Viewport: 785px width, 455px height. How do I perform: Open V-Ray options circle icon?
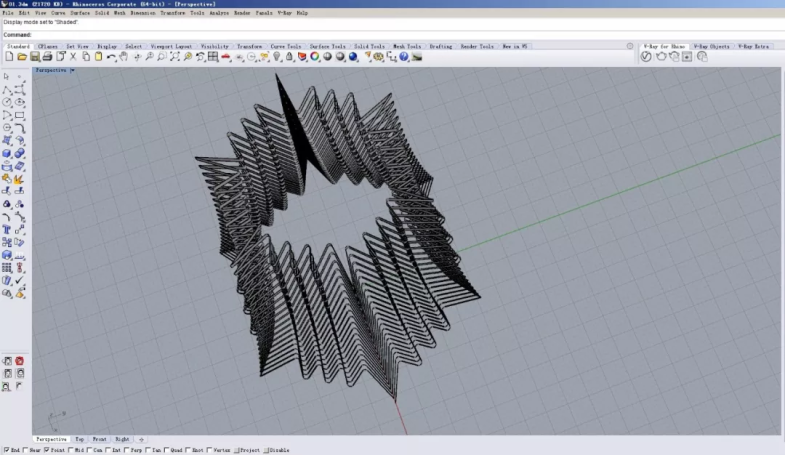[646, 57]
